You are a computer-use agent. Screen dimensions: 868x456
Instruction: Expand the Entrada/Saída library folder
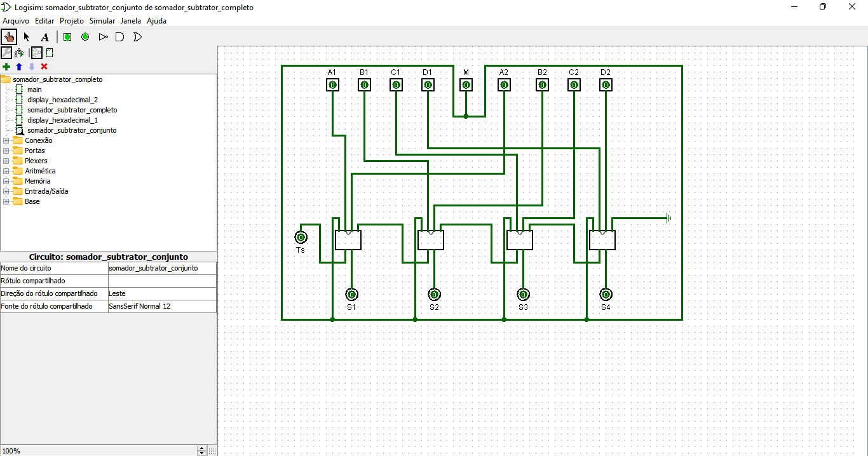(x=6, y=191)
